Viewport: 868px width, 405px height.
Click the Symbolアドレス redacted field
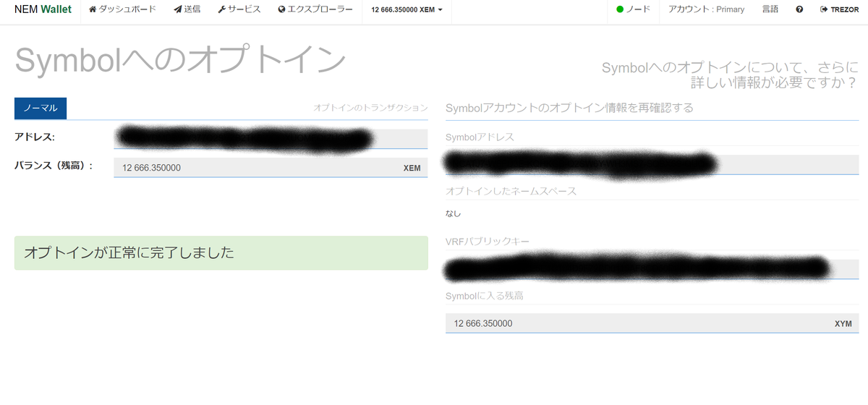[652, 164]
